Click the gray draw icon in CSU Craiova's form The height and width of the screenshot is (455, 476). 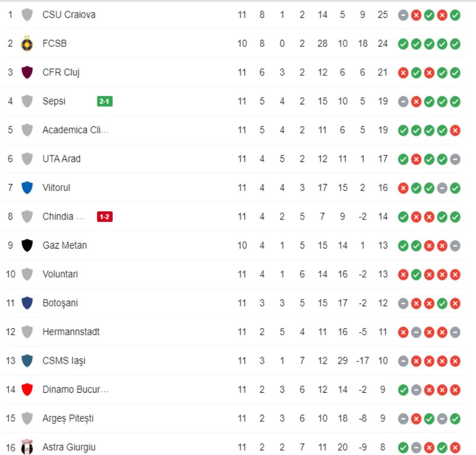(403, 15)
